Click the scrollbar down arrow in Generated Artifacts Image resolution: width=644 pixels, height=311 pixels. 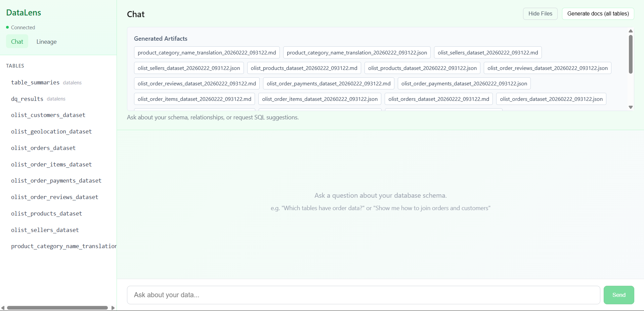point(631,107)
